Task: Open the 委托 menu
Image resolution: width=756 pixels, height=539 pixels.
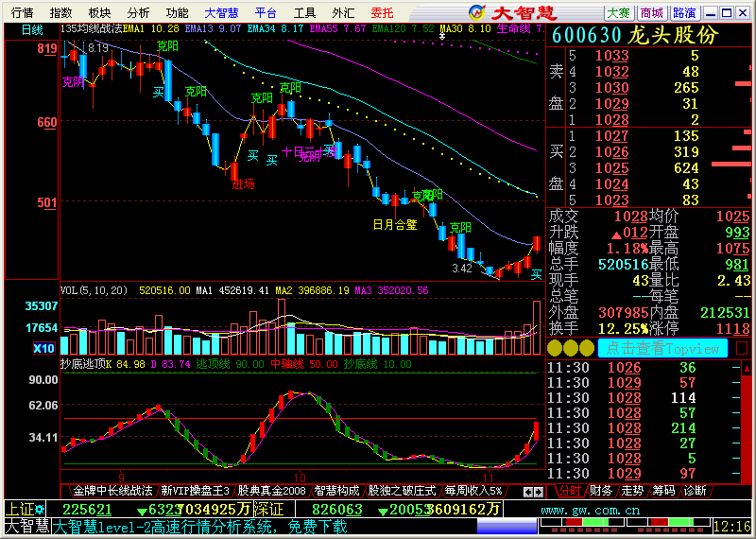Action: pyautogui.click(x=383, y=12)
